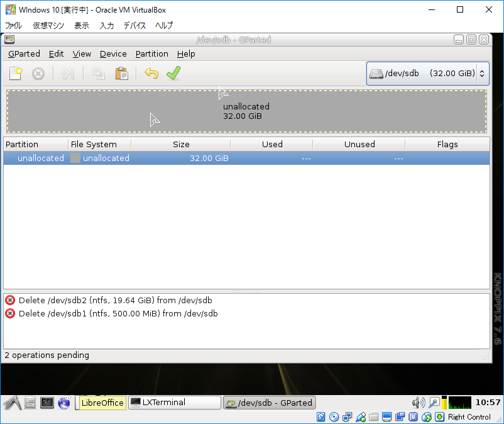Viewport: 504px width, 424px height.
Task: Apply all operations with green checkmark
Action: pyautogui.click(x=173, y=73)
